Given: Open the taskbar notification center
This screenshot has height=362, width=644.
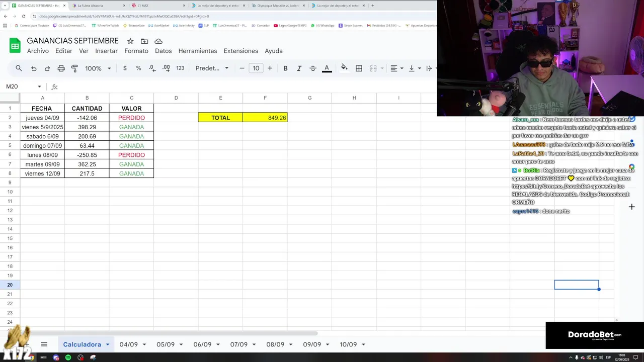Looking at the screenshot, I should coord(636,357).
